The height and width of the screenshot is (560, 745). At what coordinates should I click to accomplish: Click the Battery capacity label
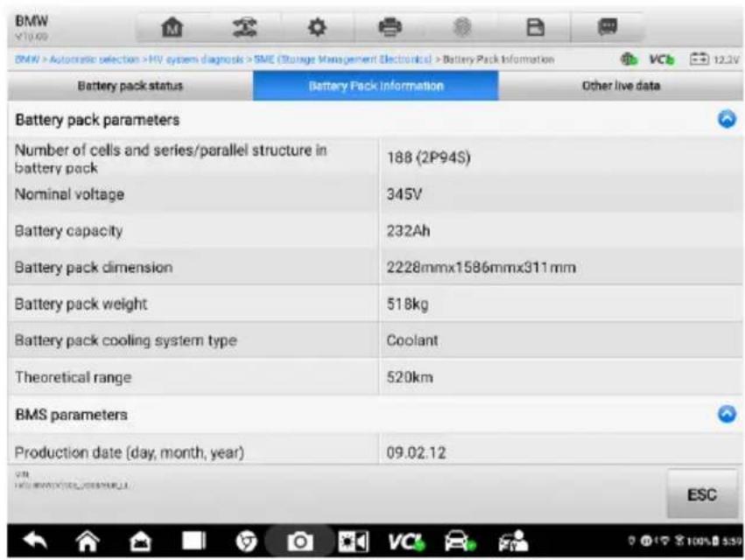69,231
